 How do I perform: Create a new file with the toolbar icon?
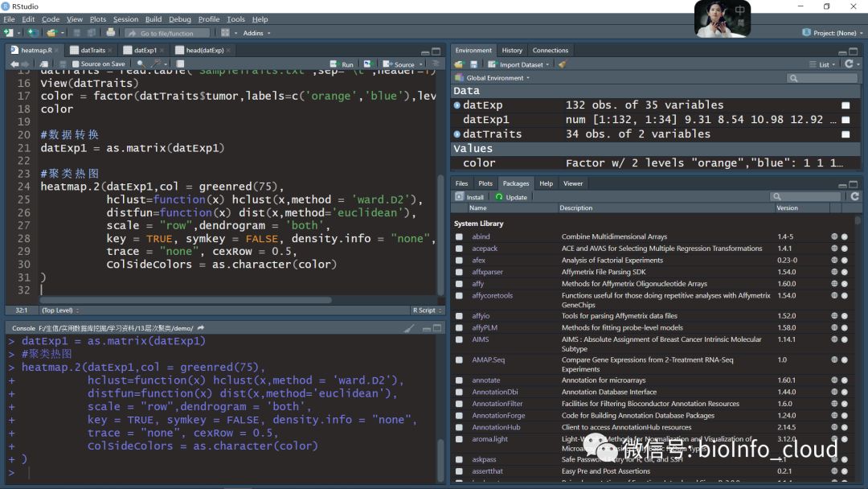(9, 33)
